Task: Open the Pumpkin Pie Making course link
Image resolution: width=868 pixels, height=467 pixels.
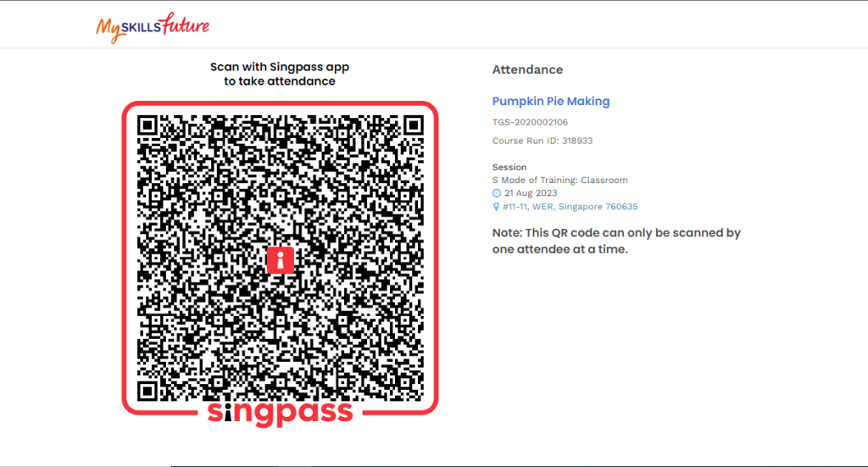Action: (551, 101)
